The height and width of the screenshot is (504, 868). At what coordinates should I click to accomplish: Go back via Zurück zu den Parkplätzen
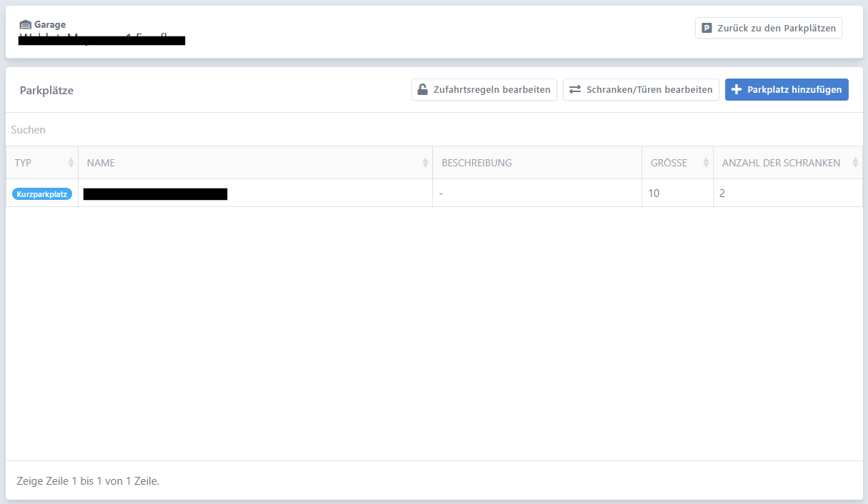pyautogui.click(x=769, y=29)
